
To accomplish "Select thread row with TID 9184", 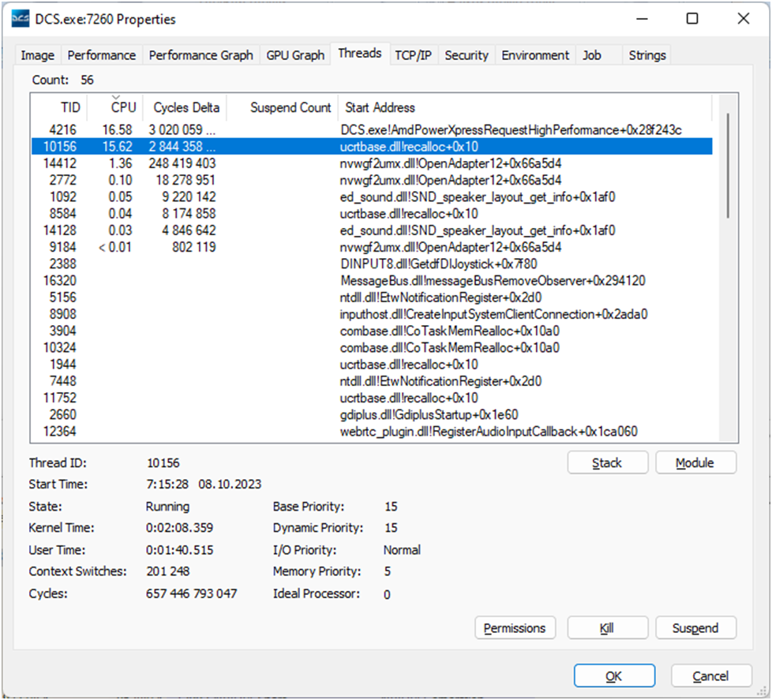I will tap(372, 247).
